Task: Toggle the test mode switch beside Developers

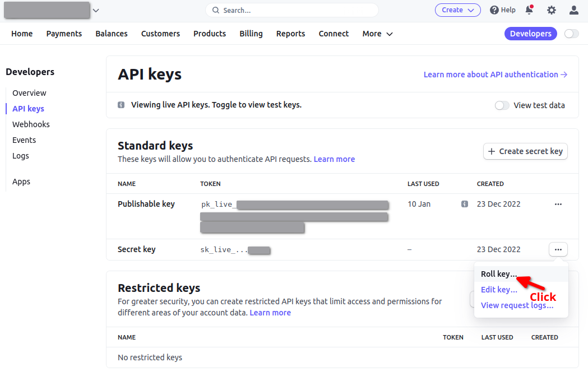Action: tap(571, 34)
